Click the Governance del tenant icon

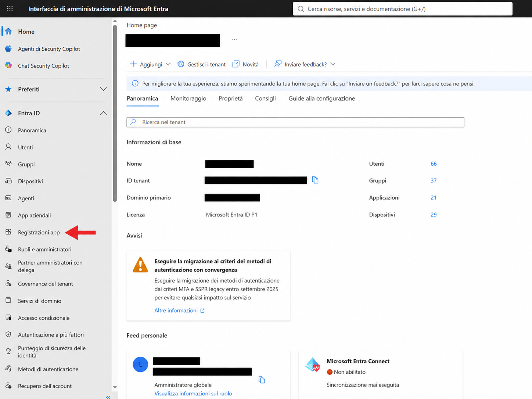(8, 283)
